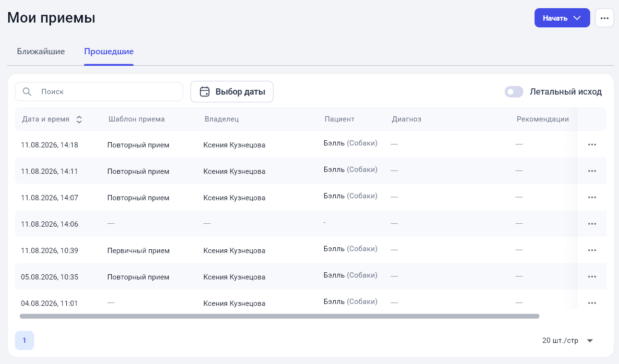Open row actions for 11.08.2026, 14:11
This screenshot has height=364, width=619.
592,171
